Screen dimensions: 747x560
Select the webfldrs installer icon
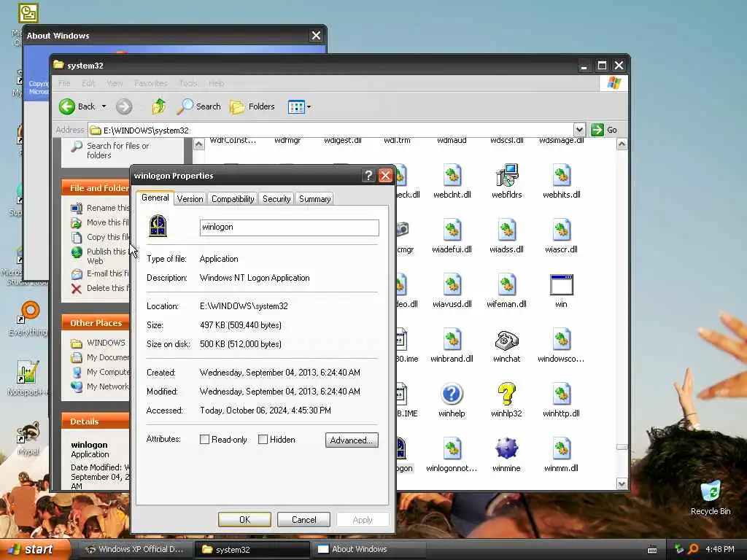tap(506, 175)
